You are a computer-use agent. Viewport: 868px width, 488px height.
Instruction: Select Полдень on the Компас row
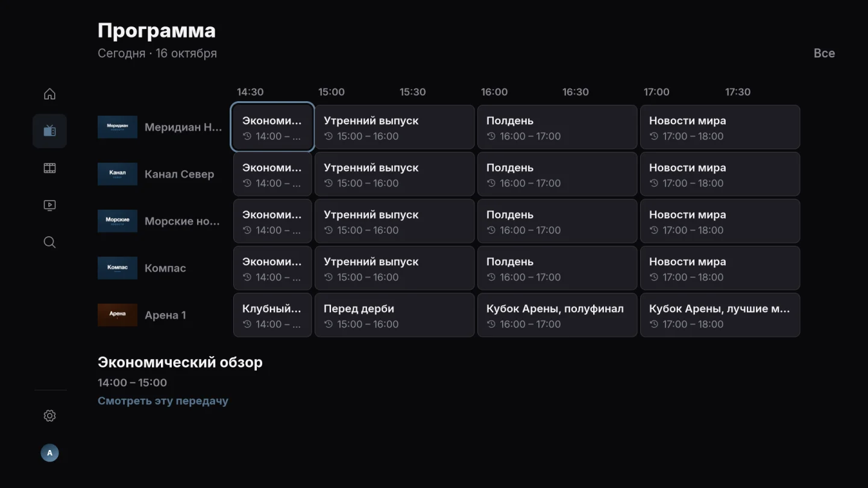coord(558,268)
